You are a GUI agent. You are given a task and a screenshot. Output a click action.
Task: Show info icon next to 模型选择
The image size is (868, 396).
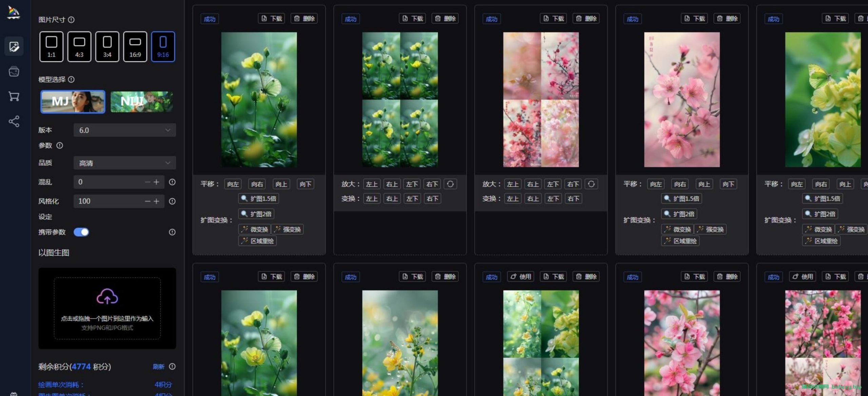point(71,79)
